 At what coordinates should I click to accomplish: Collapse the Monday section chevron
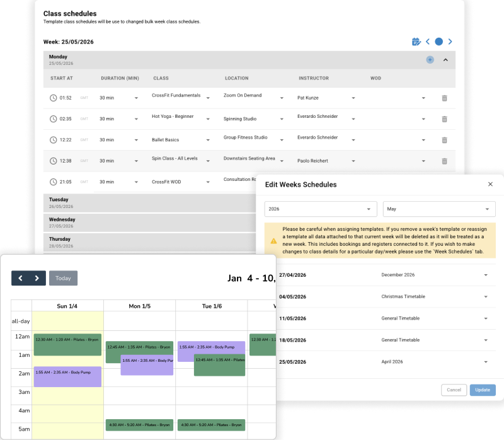[445, 60]
